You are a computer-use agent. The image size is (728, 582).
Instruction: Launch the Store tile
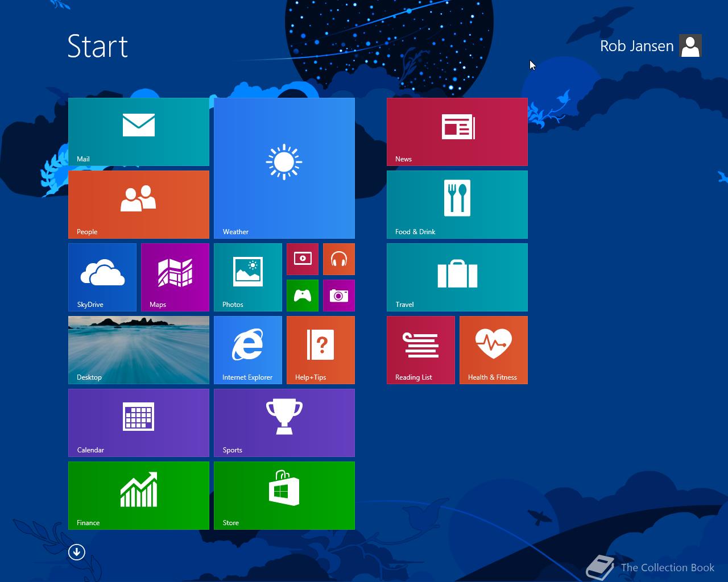click(x=284, y=496)
